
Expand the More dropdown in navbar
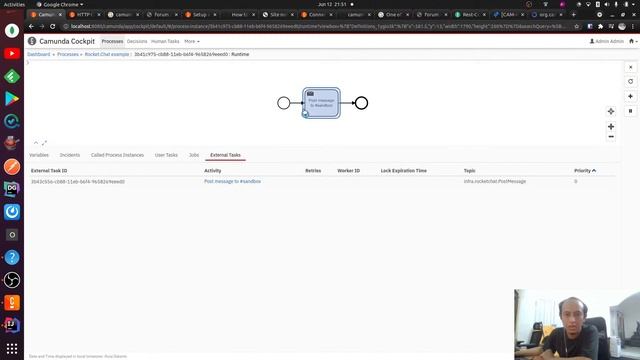click(x=192, y=41)
